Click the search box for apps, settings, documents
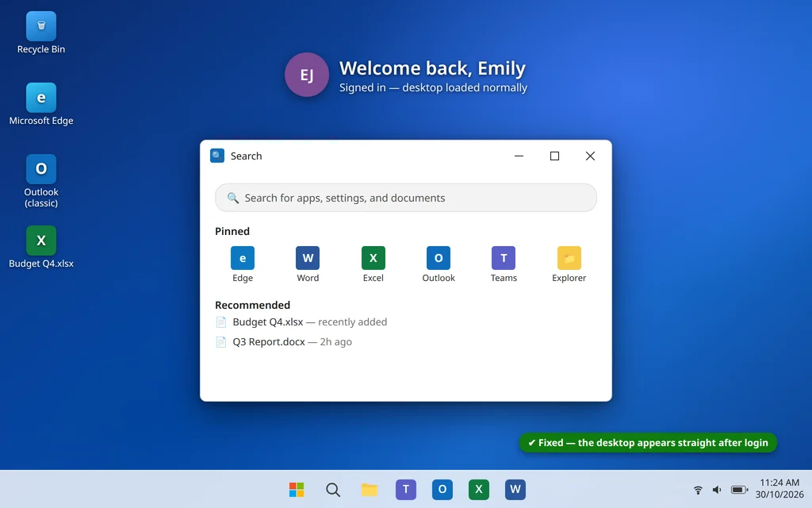812x508 pixels. click(406, 198)
